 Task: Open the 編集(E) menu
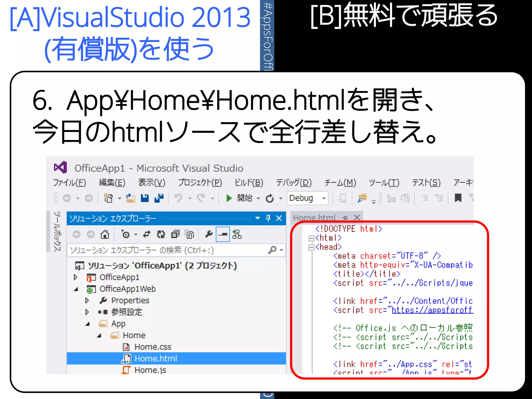point(112,183)
